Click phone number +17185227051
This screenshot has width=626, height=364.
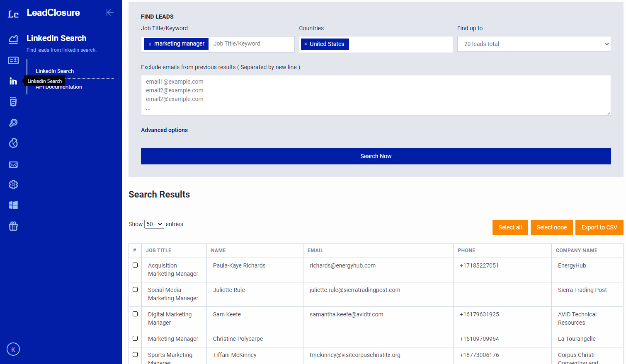[x=479, y=265]
